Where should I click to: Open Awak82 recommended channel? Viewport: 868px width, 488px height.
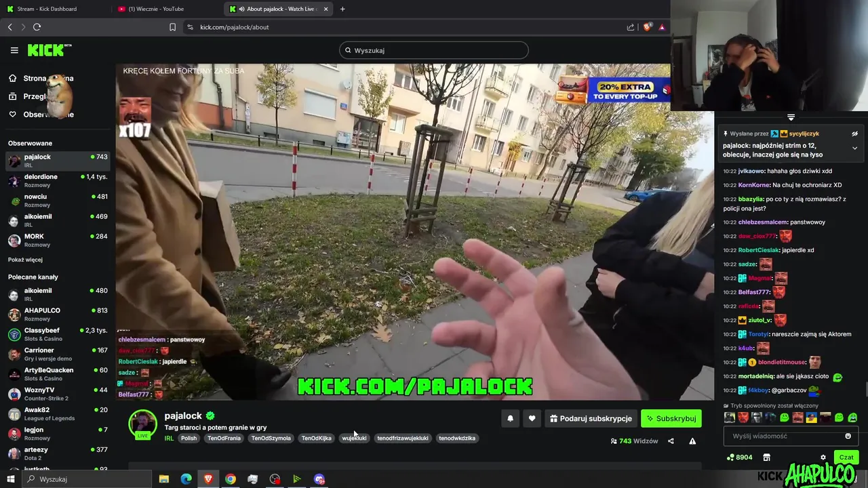tap(58, 413)
